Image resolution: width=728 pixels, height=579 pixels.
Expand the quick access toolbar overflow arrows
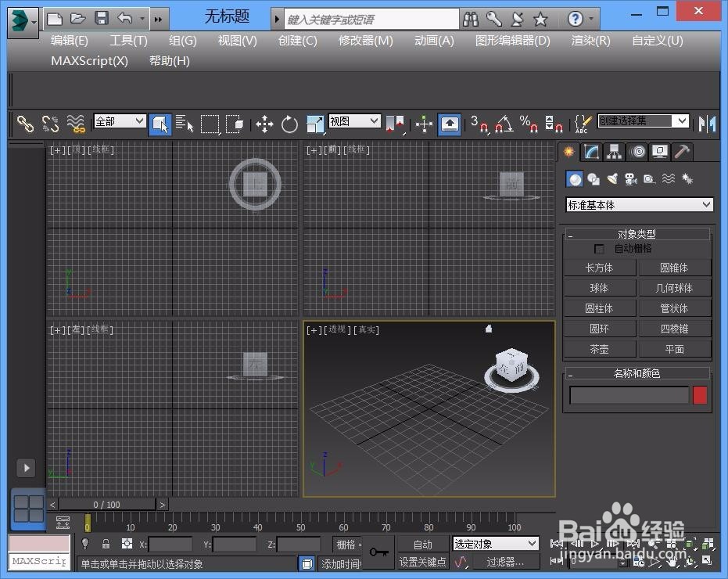coord(158,20)
